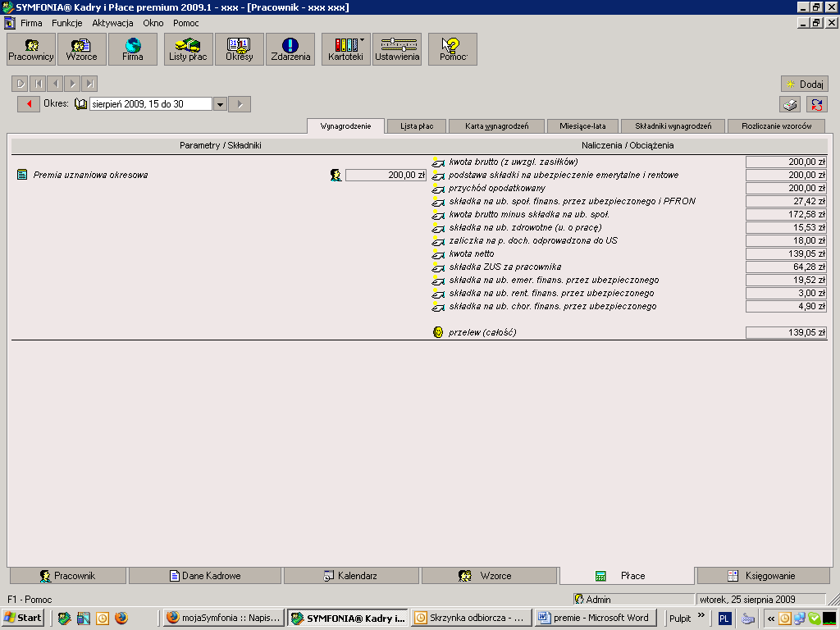Open the Pracownik bottom tab
This screenshot has width=840, height=630.
tap(68, 576)
